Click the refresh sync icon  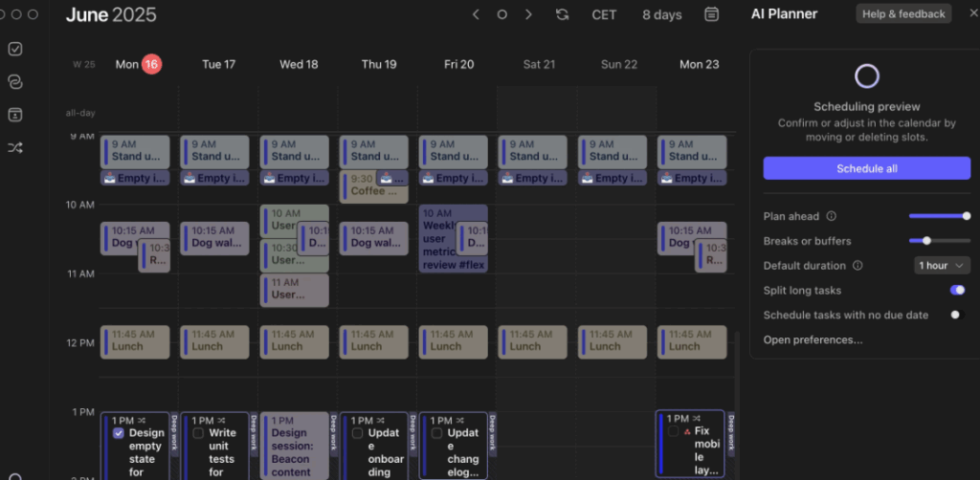point(563,14)
